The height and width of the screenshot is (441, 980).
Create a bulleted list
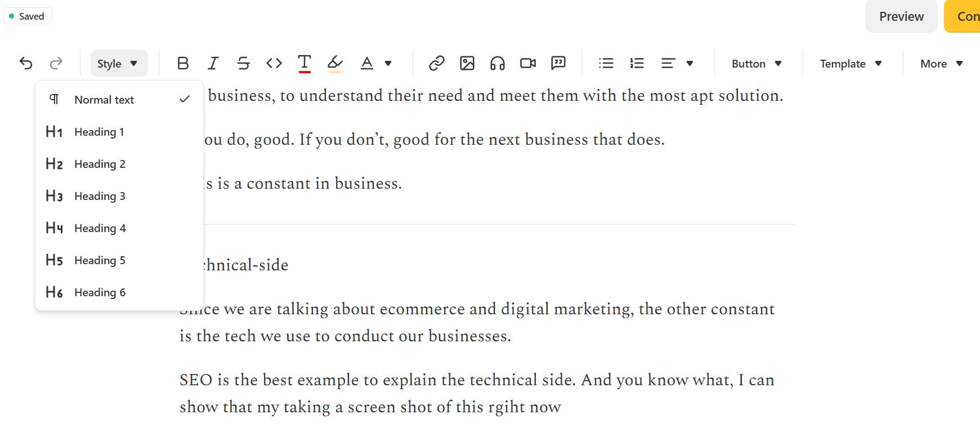[x=606, y=63]
